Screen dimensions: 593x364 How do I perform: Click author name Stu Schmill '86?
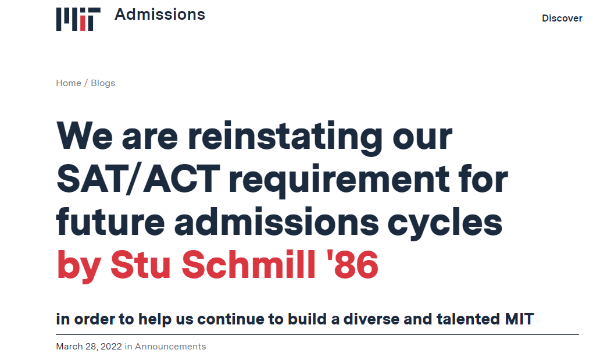[244, 265]
